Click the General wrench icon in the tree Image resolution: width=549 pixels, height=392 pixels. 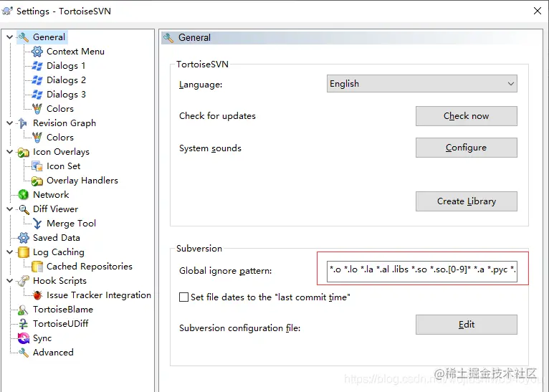(24, 37)
